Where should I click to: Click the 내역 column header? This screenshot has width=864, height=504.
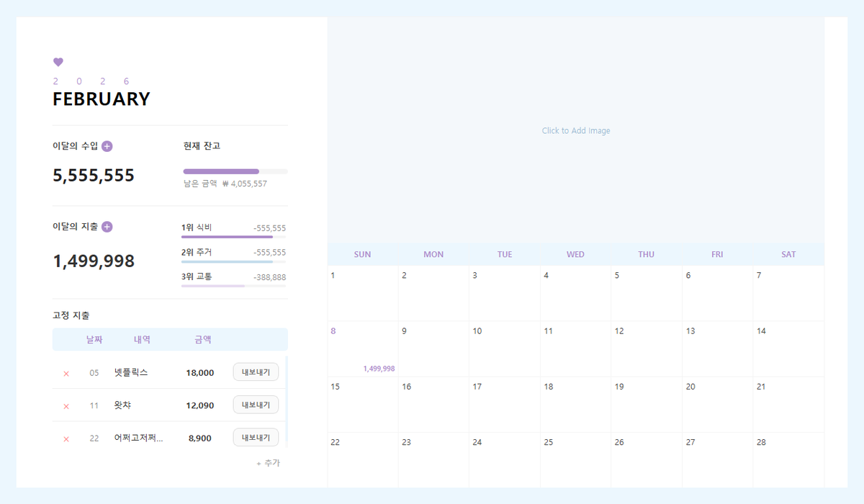click(x=142, y=340)
